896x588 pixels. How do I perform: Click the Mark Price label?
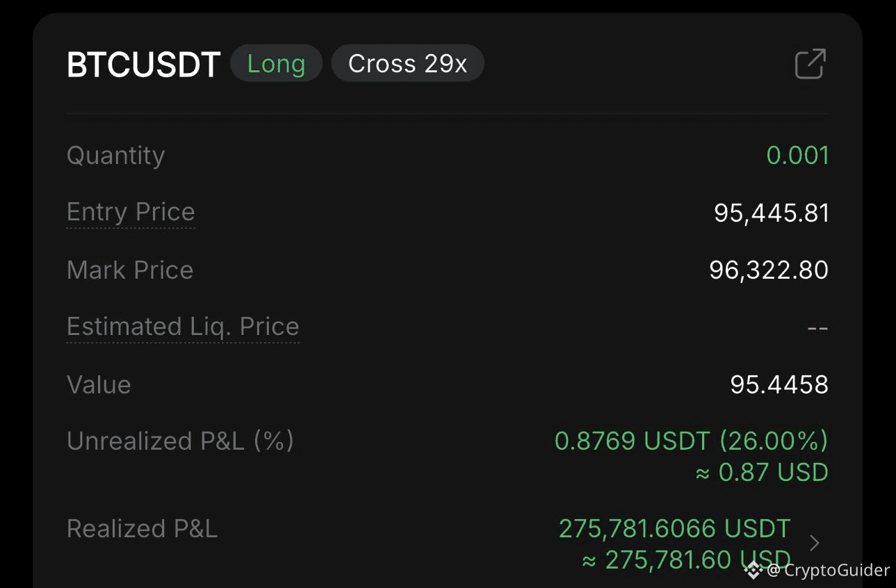point(130,270)
